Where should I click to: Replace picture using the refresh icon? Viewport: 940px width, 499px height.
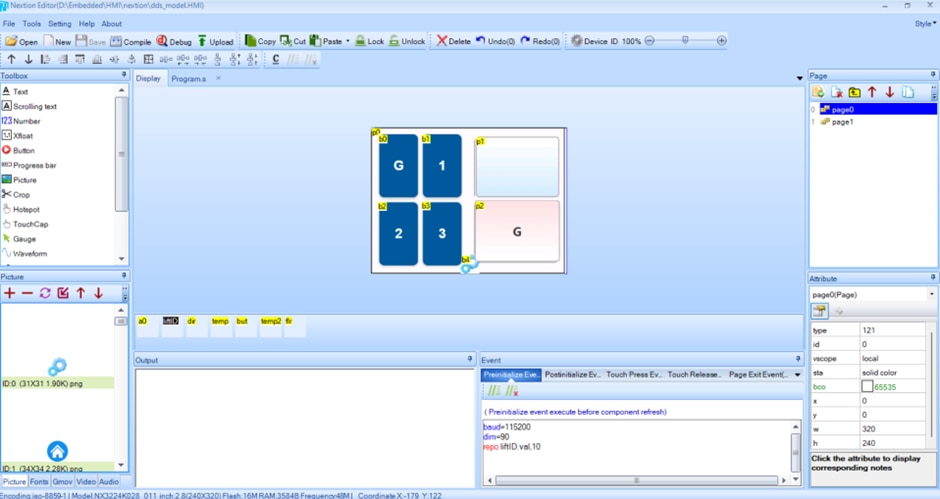[x=45, y=293]
